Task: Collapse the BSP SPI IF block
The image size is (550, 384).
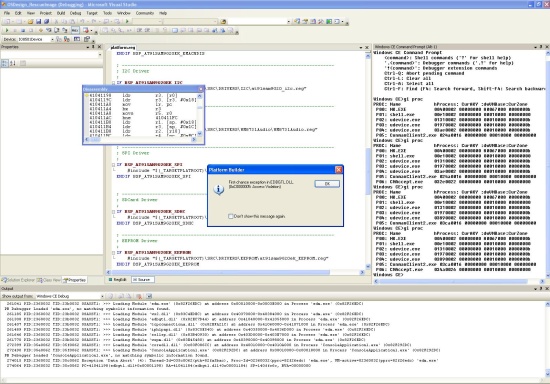Action: (113, 164)
